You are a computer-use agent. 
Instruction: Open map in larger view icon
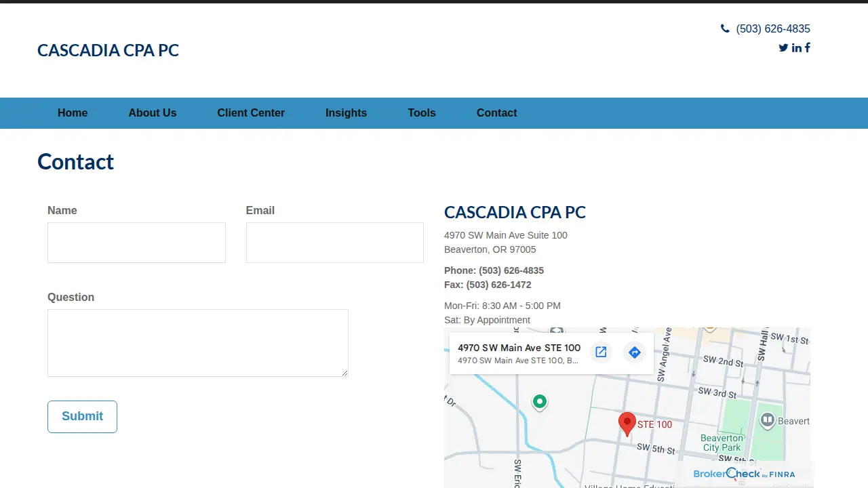click(x=601, y=352)
